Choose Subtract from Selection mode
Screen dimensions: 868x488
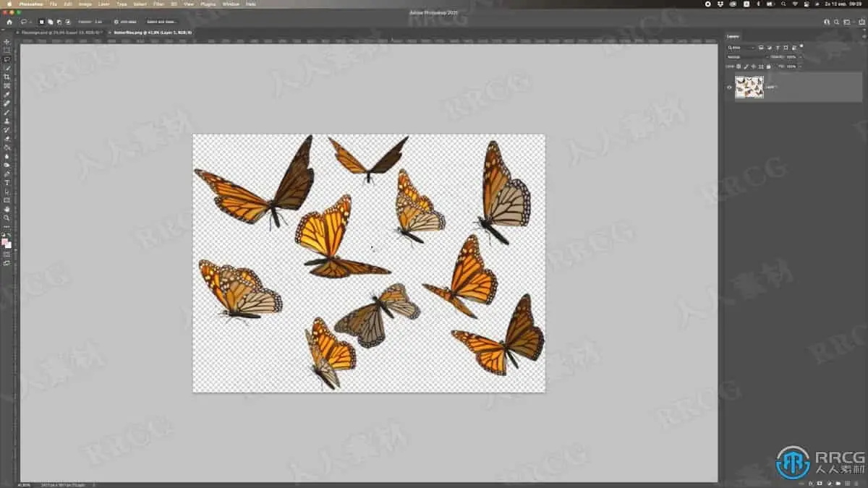[59, 22]
